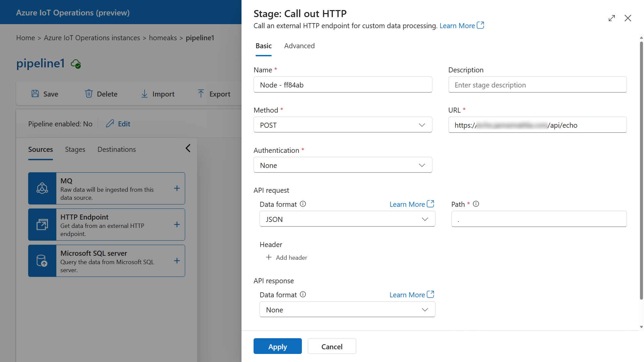The image size is (644, 362).
Task: Click the Export text in toolbar
Action: tap(220, 94)
